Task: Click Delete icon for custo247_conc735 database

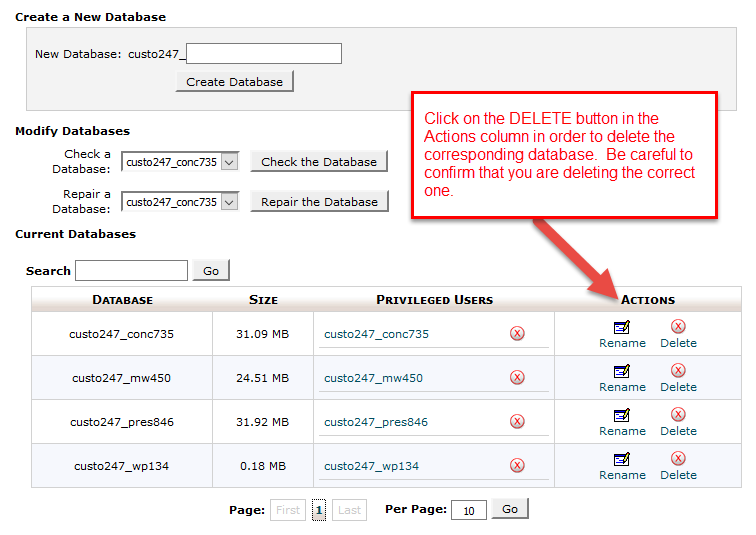Action: click(678, 327)
